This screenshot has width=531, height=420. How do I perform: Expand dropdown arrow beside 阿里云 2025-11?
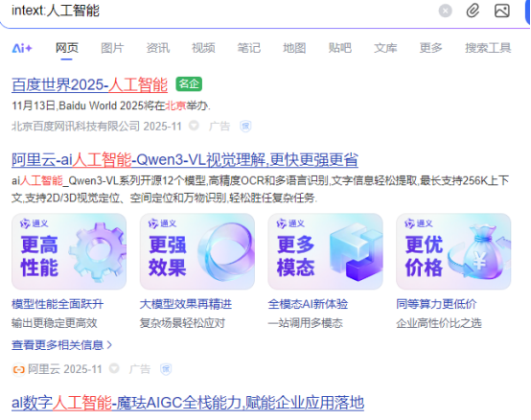pos(114,368)
